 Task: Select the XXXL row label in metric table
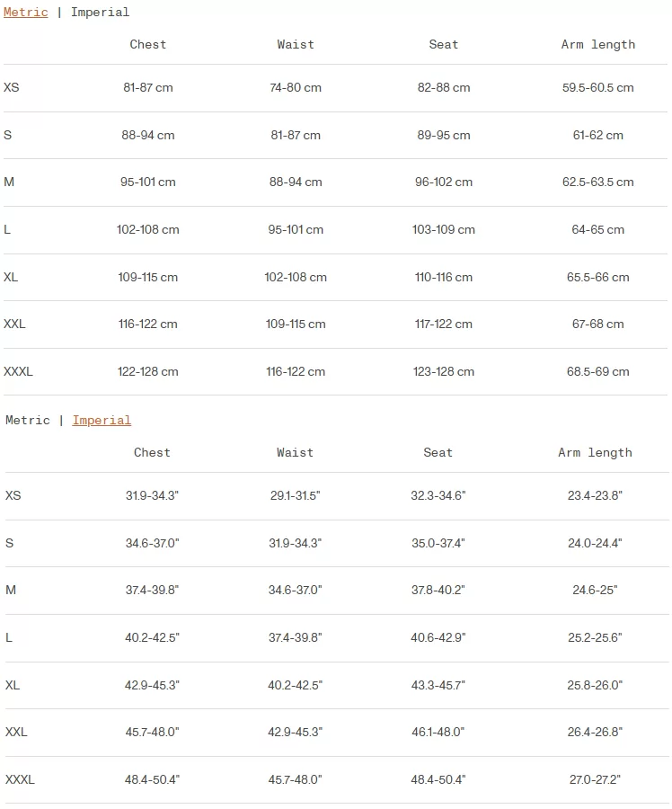(18, 371)
